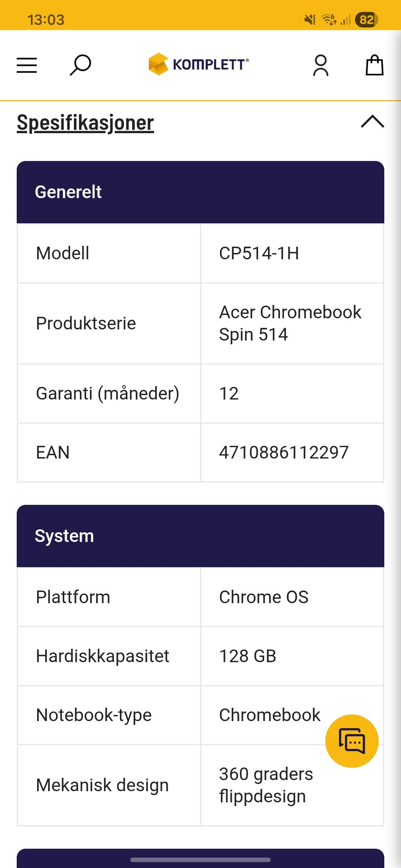The width and height of the screenshot is (401, 868).
Task: Open the live chat bubble
Action: pyautogui.click(x=352, y=741)
